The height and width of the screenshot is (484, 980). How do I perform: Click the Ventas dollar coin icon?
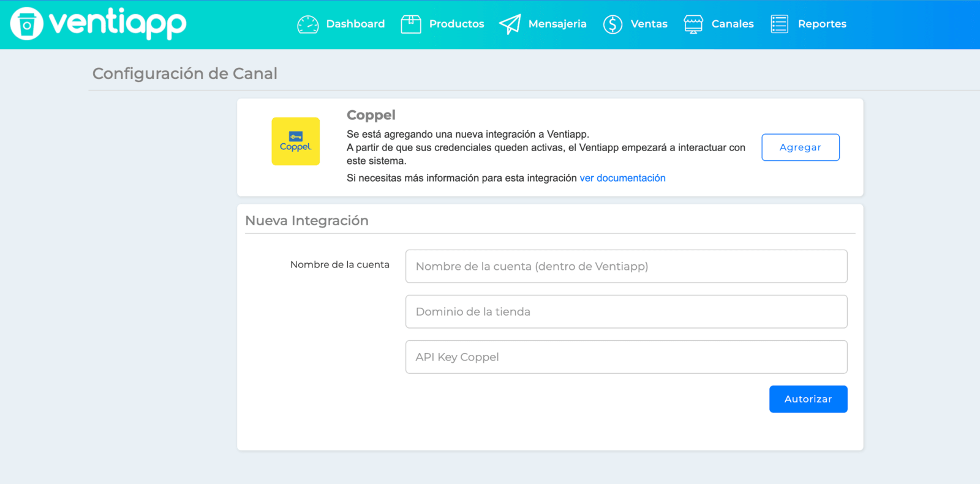[x=612, y=24]
